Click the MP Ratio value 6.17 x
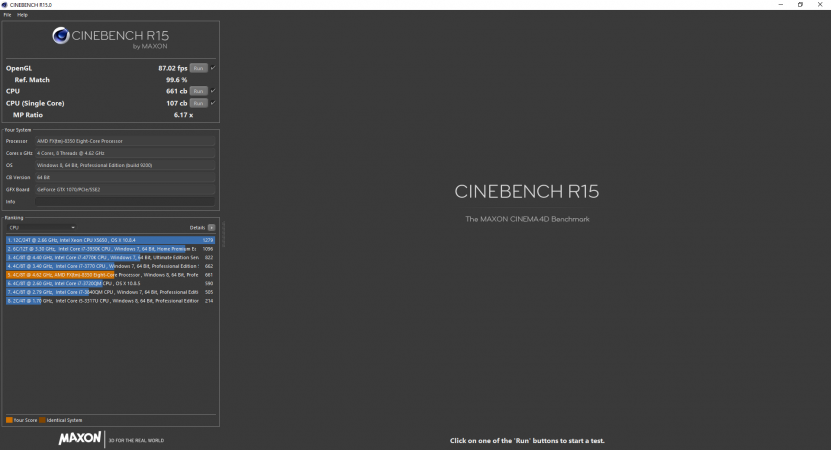831x450 pixels. (x=183, y=115)
